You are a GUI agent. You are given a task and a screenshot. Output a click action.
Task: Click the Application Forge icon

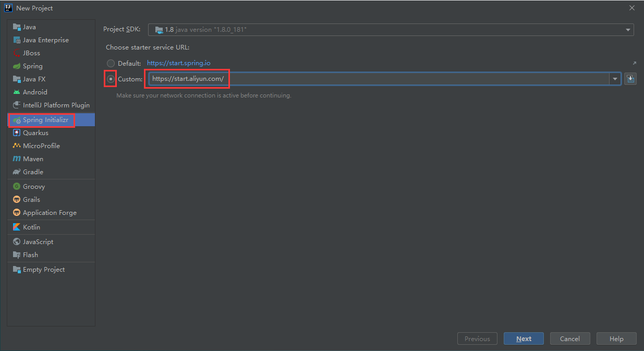point(17,213)
